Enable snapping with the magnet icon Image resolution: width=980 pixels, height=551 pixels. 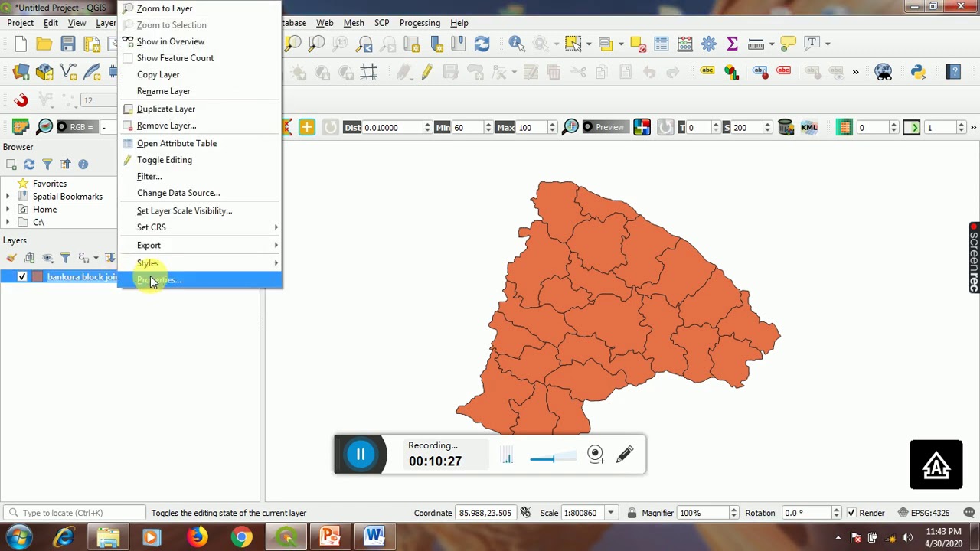point(21,99)
